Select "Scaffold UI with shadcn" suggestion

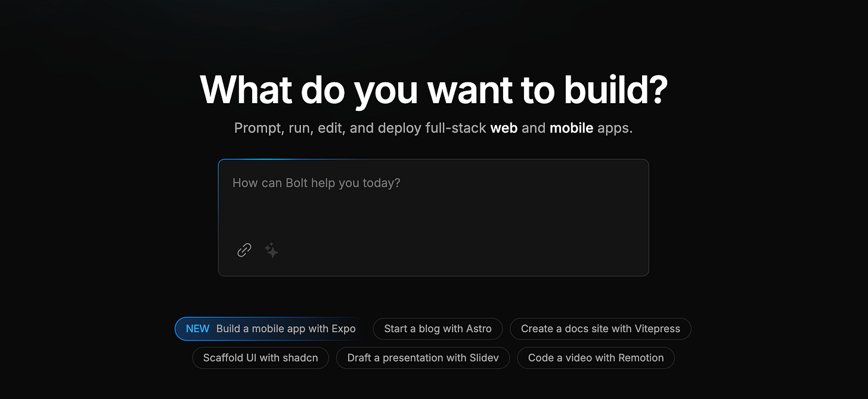[261, 358]
